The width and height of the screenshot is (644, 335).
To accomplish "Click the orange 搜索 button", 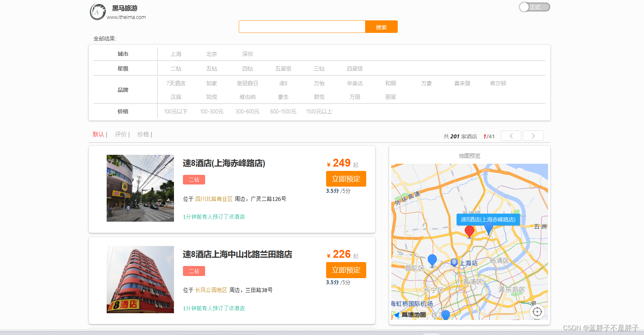I will pos(381,27).
